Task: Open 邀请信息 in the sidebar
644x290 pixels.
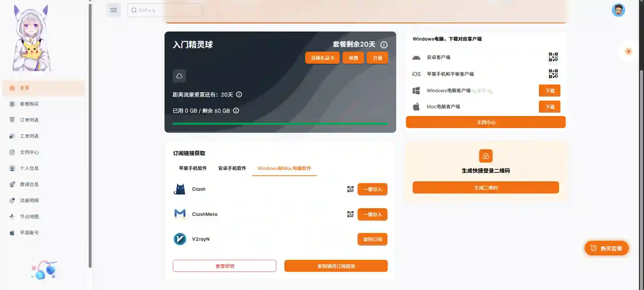Action: pos(43,184)
